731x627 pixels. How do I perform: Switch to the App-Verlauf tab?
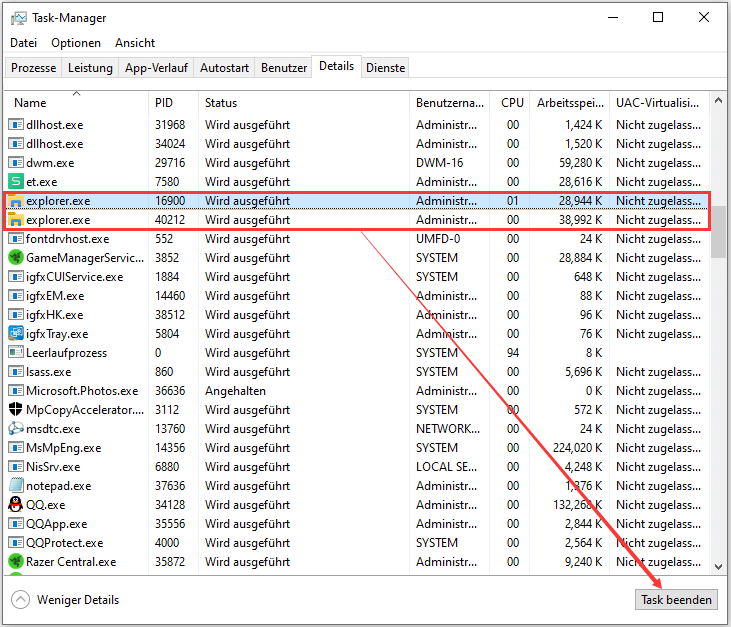[156, 68]
